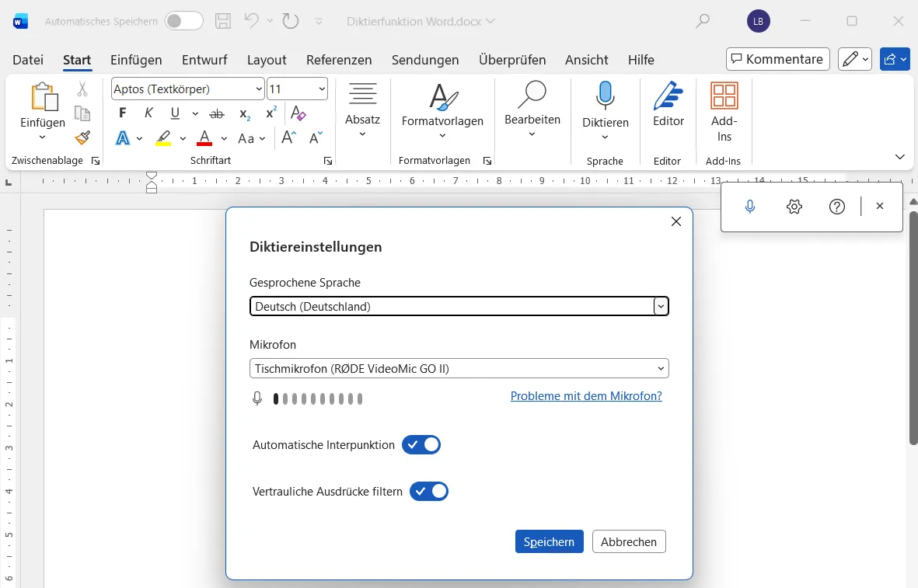The height and width of the screenshot is (588, 918).
Task: Click the Kommentare button
Action: 777,59
